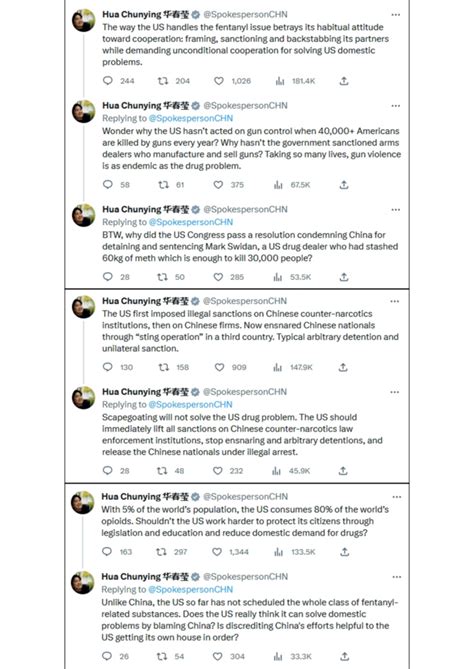The height and width of the screenshot is (669, 474).
Task: Retweet the illegal sanctions tweet with 158 retweets
Action: coord(163,367)
